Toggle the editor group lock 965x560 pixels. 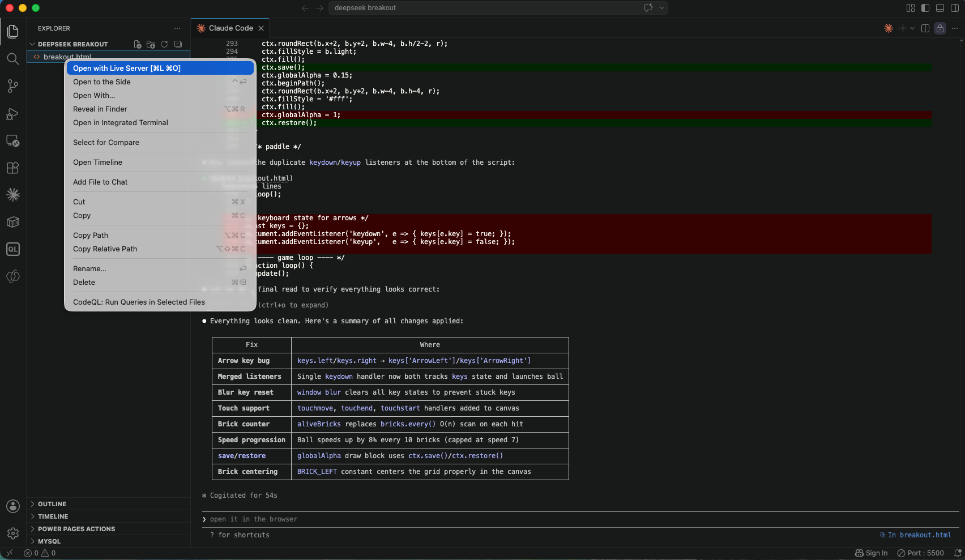click(940, 28)
